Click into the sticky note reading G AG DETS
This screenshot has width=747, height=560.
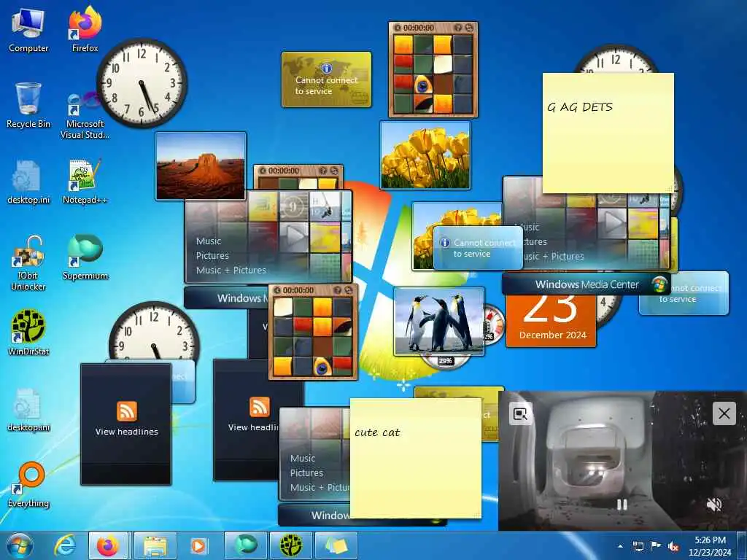coord(608,133)
